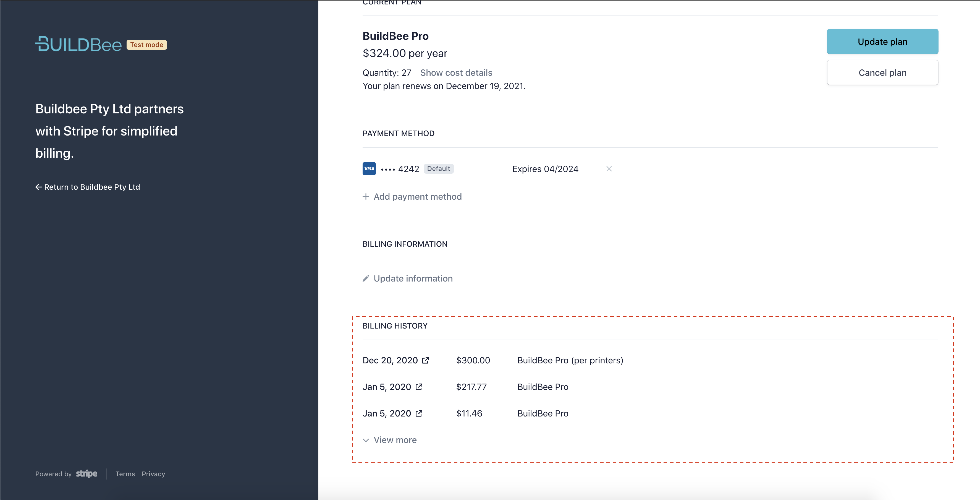Click the Default badge on card 4242

438,169
